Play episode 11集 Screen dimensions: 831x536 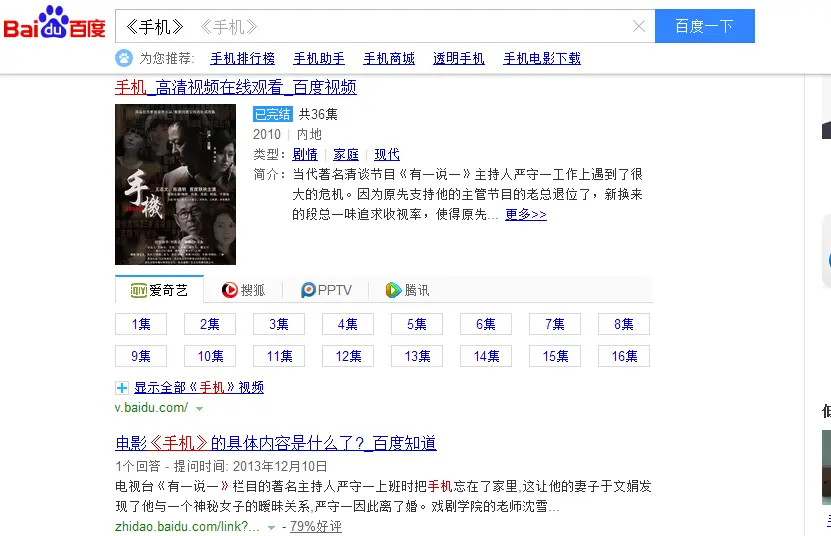point(279,356)
